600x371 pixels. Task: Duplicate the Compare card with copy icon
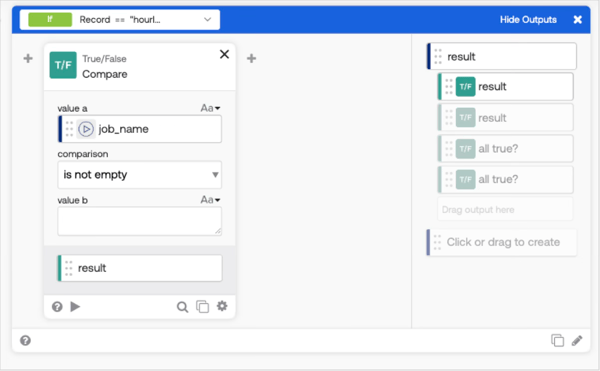[x=202, y=306]
